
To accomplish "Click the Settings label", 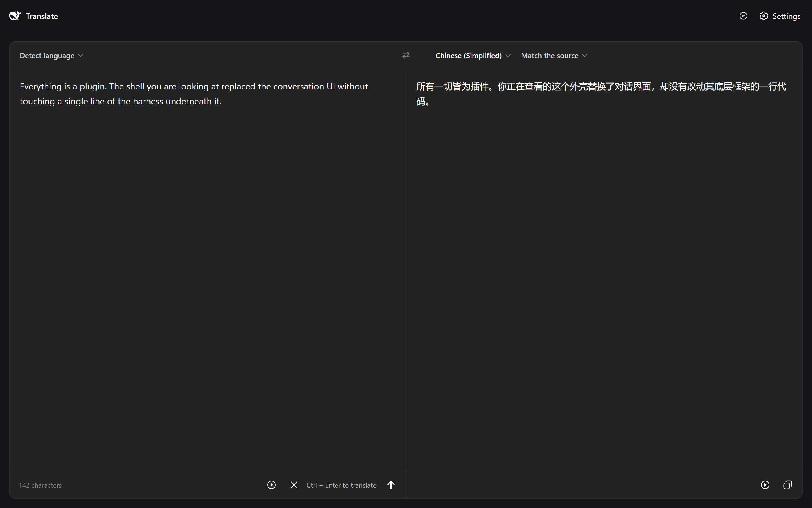I will point(786,16).
